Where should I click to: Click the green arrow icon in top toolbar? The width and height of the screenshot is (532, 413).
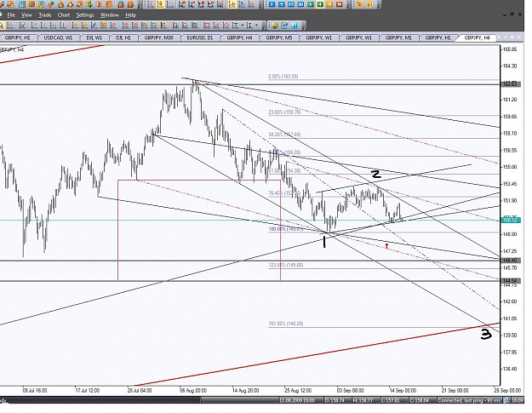point(89,4)
